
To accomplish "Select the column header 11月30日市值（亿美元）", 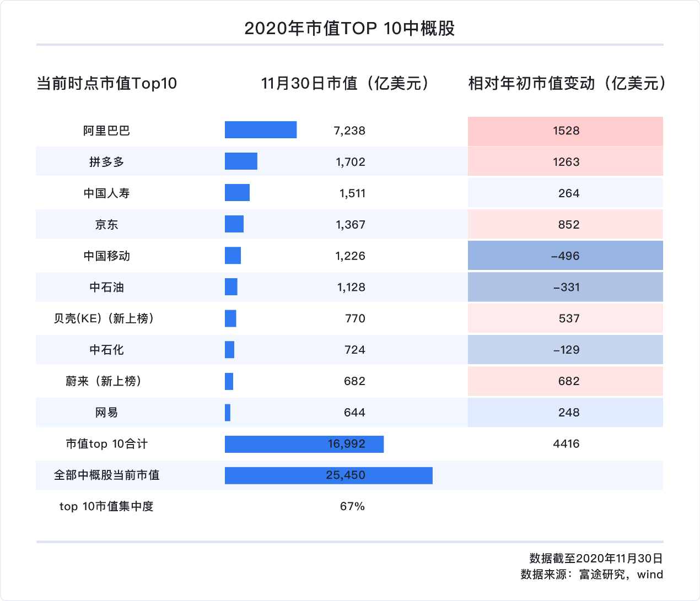I will (347, 83).
